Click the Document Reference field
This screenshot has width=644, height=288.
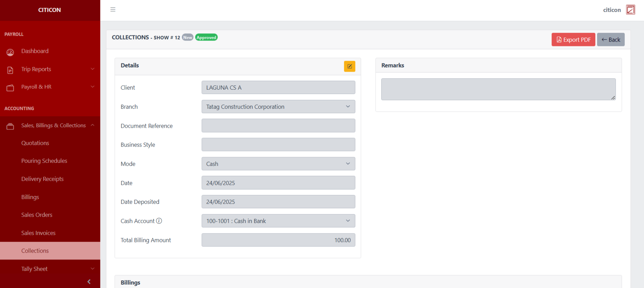[278, 126]
